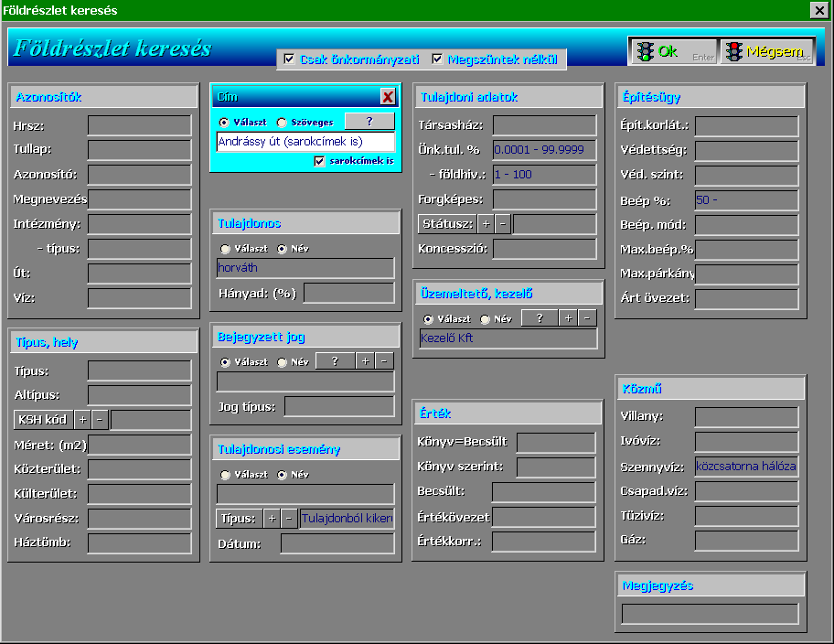
Task: Click the Társasház input field
Action: [545, 125]
